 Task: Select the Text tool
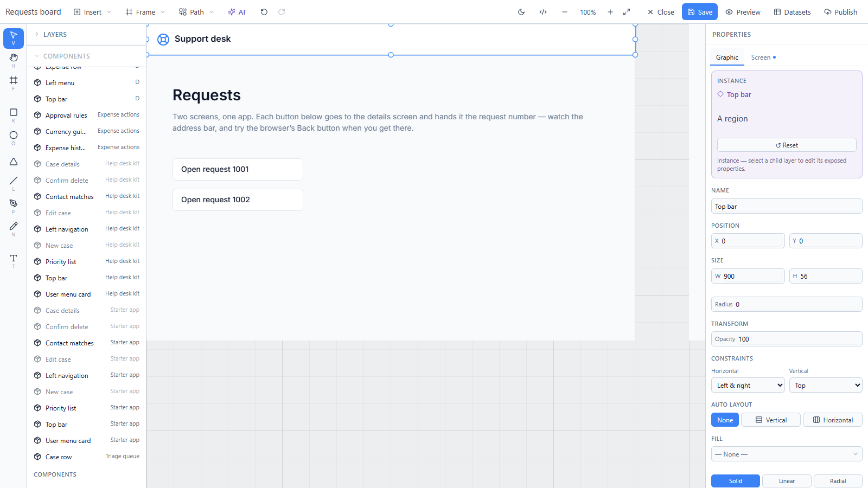[x=14, y=261]
